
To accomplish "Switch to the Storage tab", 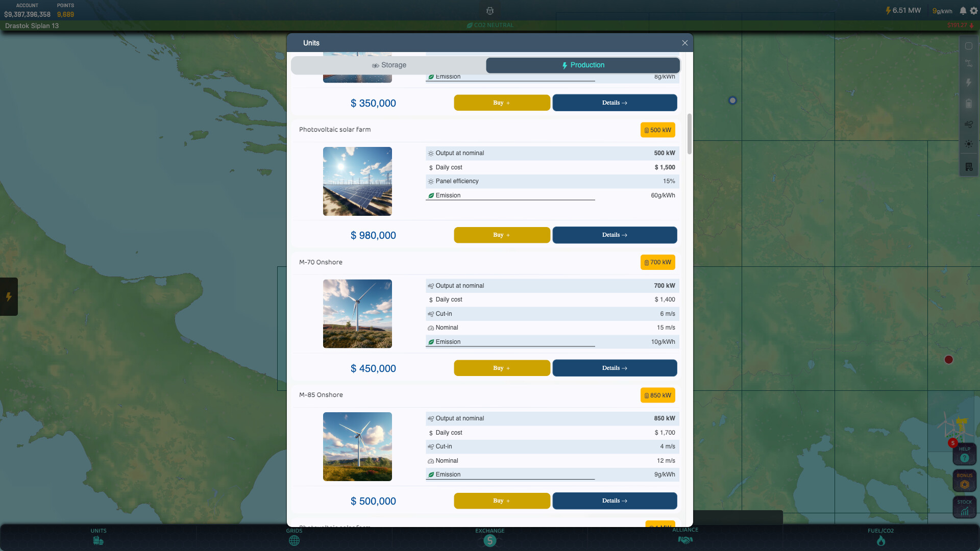I will [389, 65].
